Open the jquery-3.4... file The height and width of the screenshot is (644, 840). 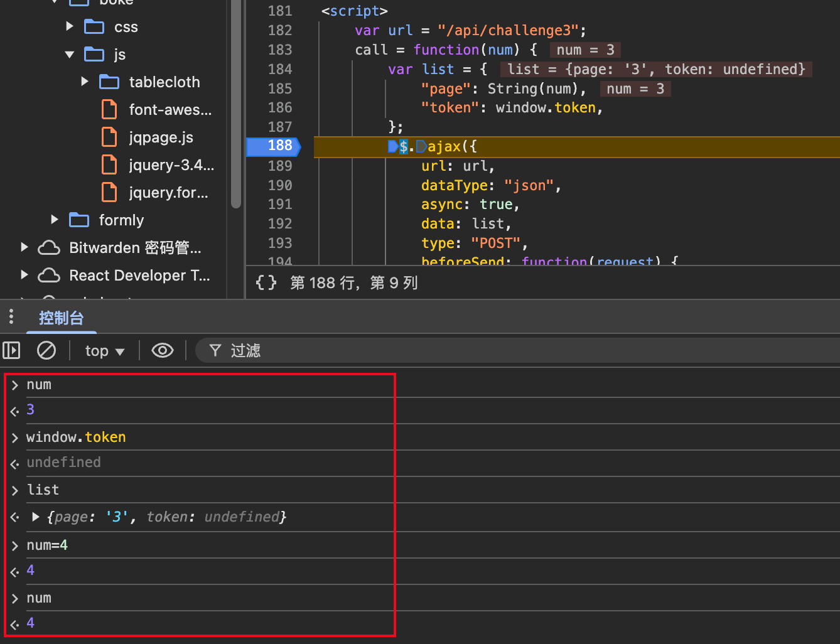[x=171, y=165]
